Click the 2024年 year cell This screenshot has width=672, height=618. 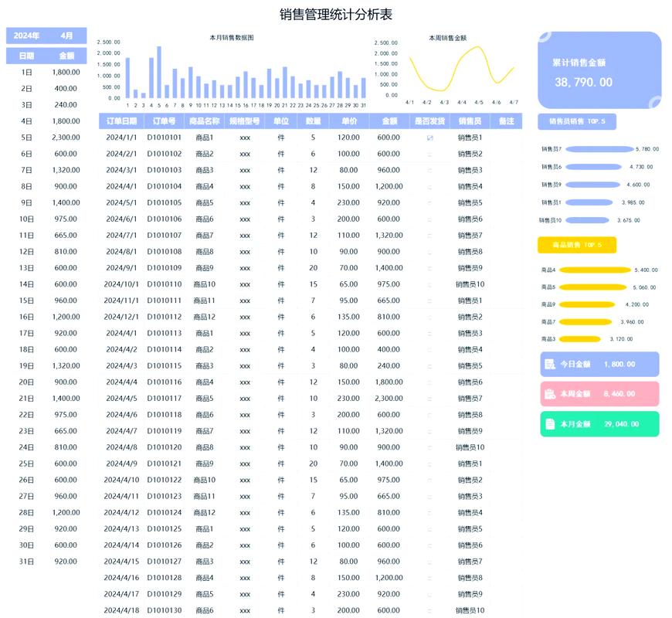tap(26, 36)
